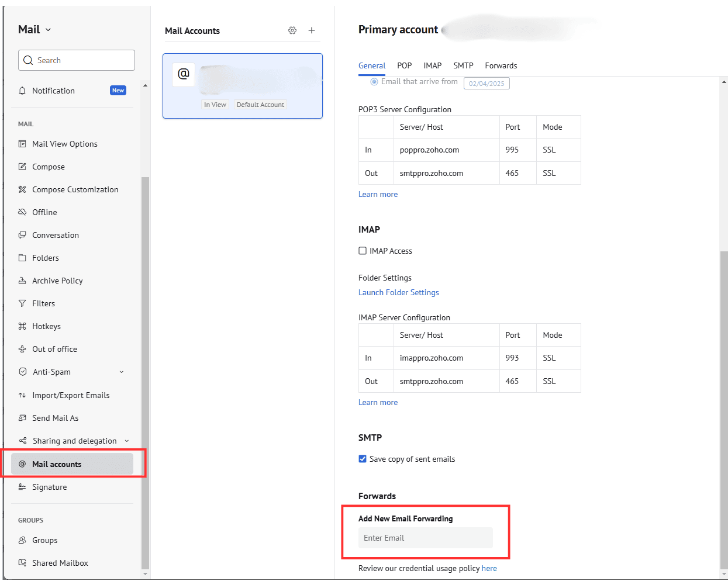The height and width of the screenshot is (581, 728).
Task: Click the Compose pencil icon
Action: (22, 167)
